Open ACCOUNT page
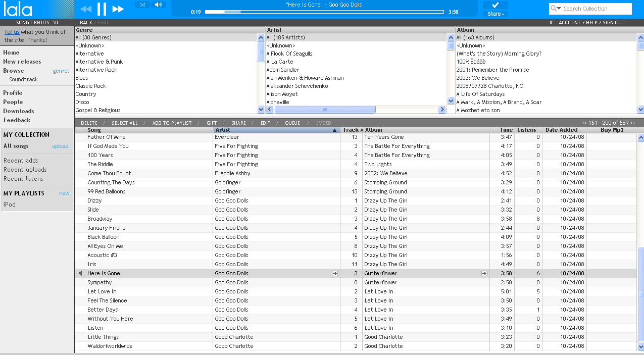This screenshot has width=644, height=355. [x=570, y=23]
